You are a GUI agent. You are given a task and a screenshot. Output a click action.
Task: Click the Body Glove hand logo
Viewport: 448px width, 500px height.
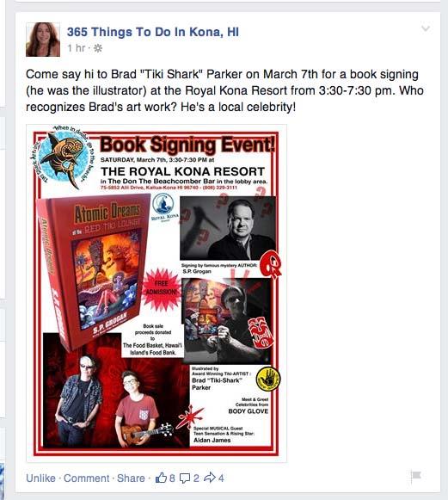pos(268,380)
